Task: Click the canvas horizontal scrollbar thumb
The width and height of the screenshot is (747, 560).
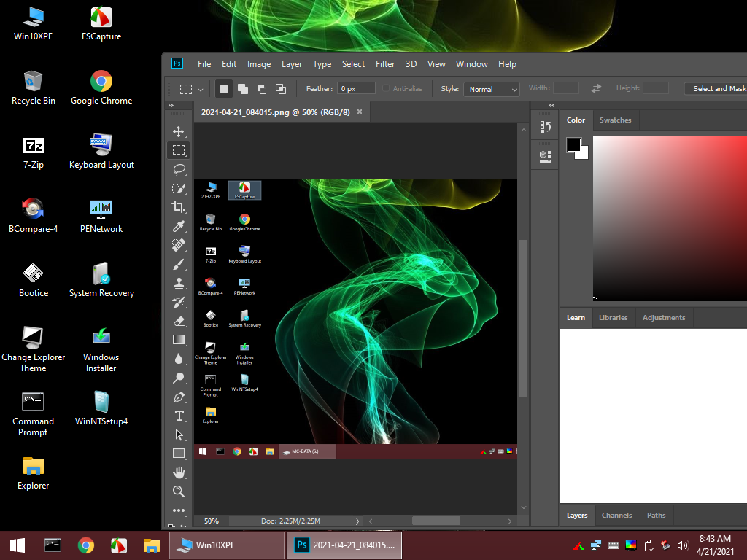Action: pos(436,521)
